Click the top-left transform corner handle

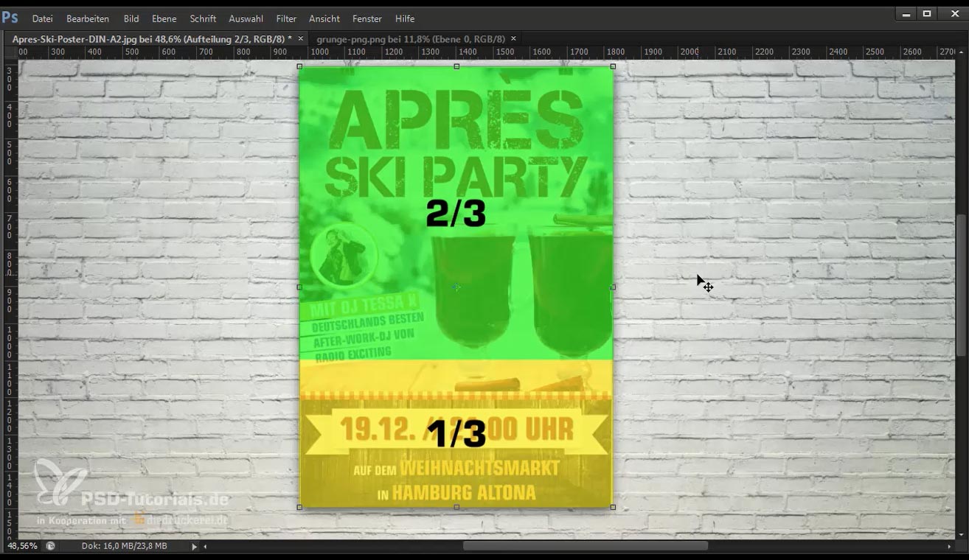point(299,66)
